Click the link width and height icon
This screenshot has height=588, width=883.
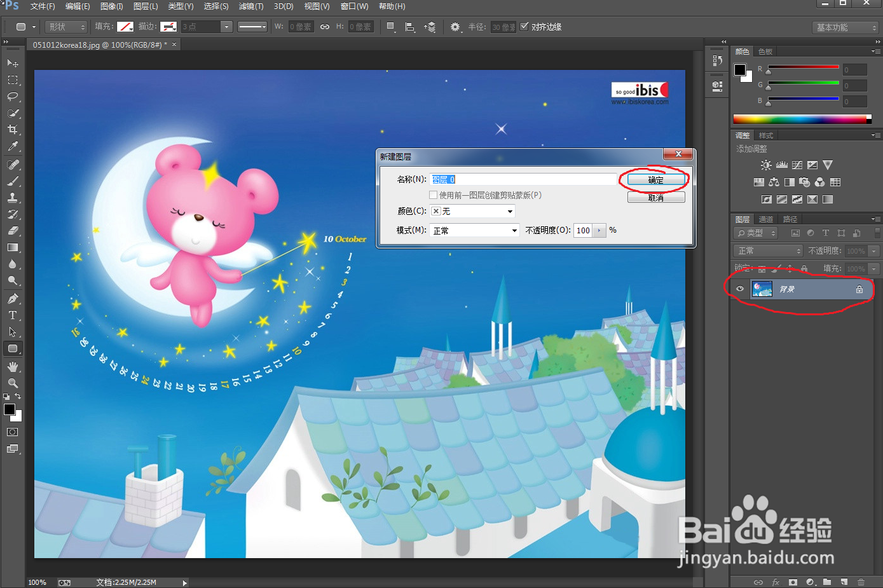[325, 27]
